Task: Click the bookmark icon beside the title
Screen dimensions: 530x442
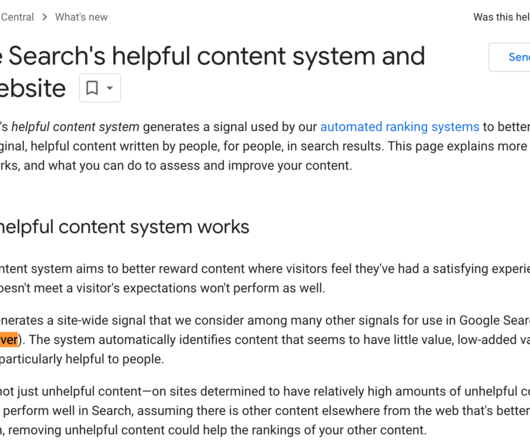Action: click(92, 88)
